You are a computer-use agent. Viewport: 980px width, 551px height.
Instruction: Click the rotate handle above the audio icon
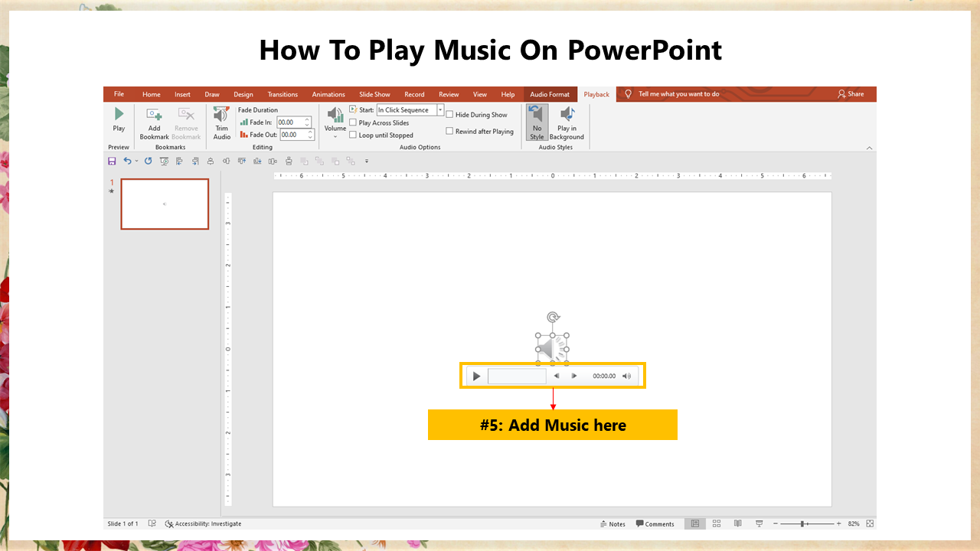click(x=552, y=317)
